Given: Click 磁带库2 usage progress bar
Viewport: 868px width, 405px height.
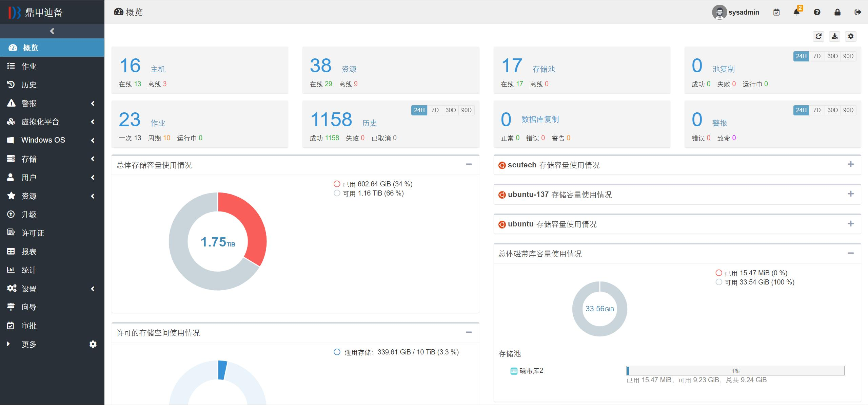Looking at the screenshot, I should (735, 371).
